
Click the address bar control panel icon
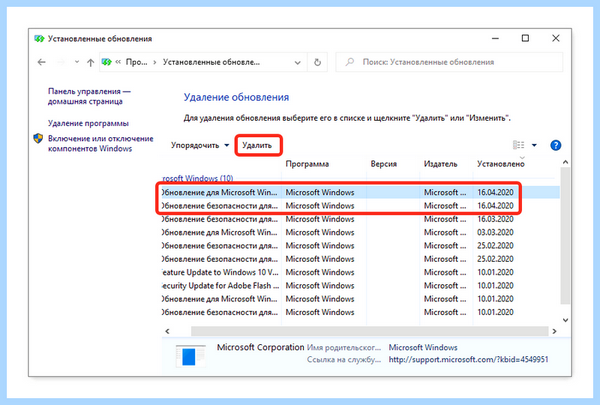tap(107, 62)
